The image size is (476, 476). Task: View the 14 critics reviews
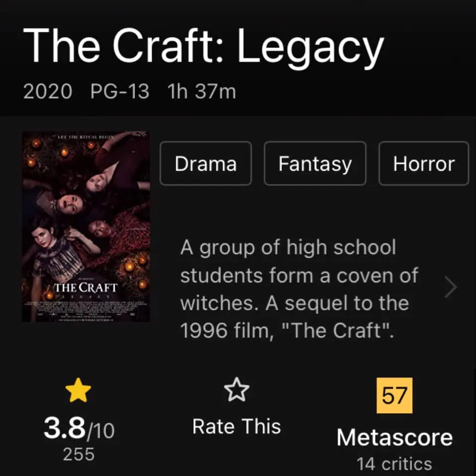coord(394,464)
